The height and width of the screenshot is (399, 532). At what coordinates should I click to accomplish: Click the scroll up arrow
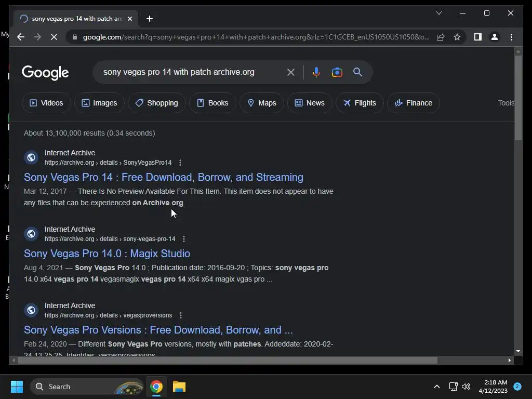[518, 51]
